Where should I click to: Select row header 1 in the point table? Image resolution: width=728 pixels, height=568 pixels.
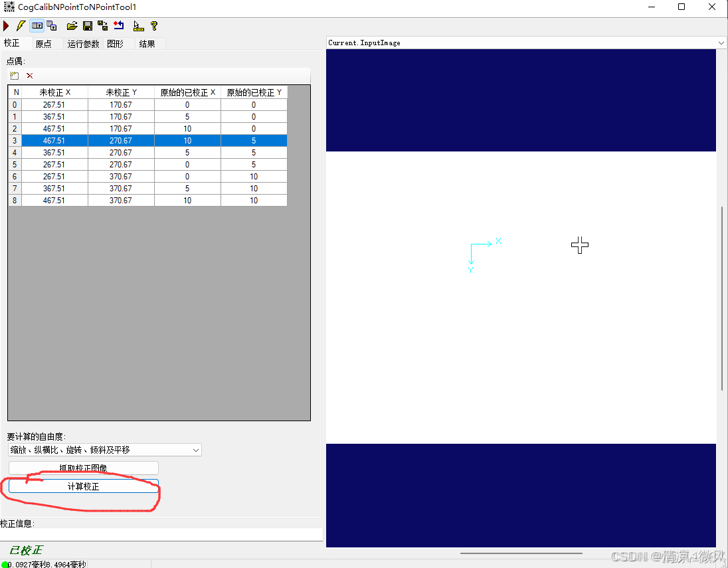[15, 116]
